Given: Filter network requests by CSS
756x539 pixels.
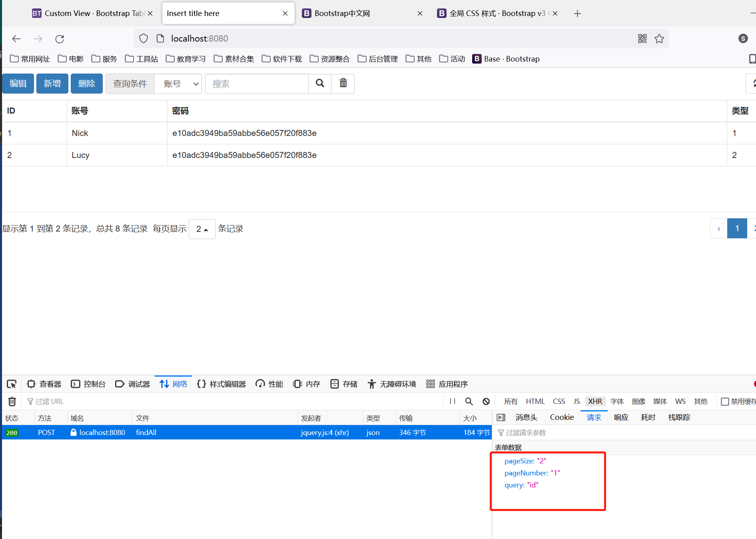Looking at the screenshot, I should pos(559,401).
